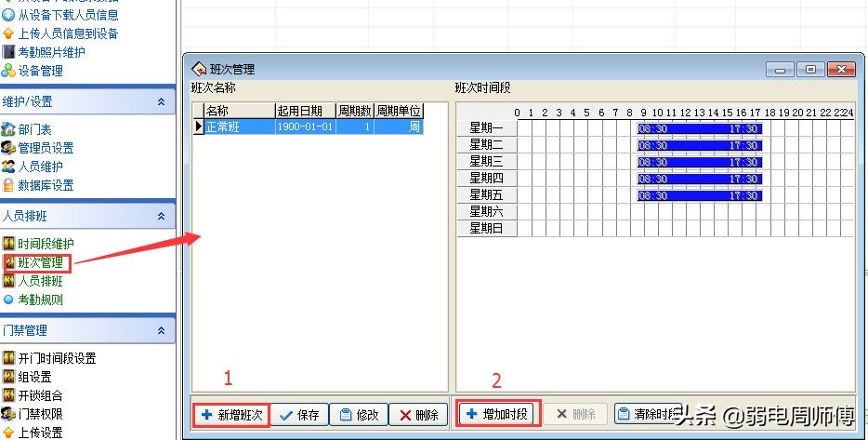Click Wednesday's 08:30-17:30 time block
The width and height of the screenshot is (868, 440).
[x=700, y=162]
